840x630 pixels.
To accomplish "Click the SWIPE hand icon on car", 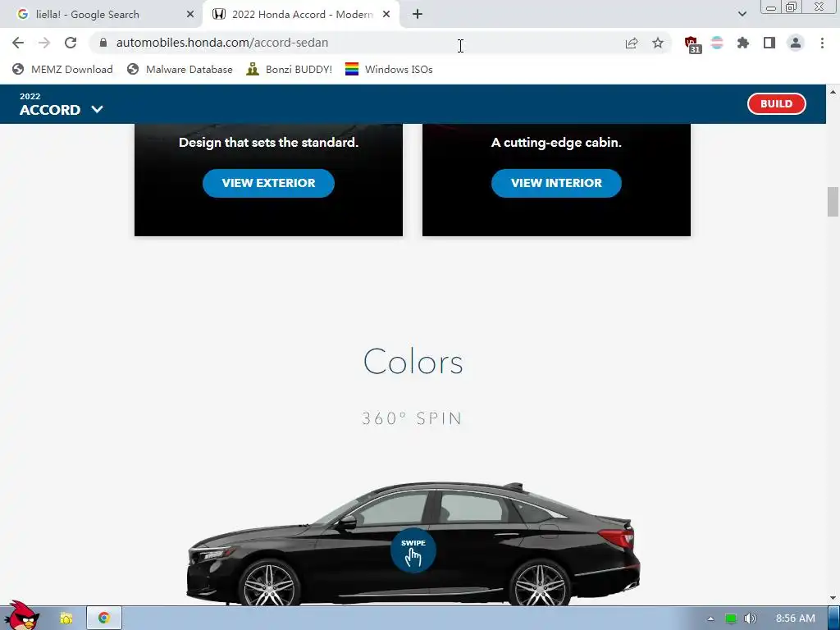I will pyautogui.click(x=413, y=550).
